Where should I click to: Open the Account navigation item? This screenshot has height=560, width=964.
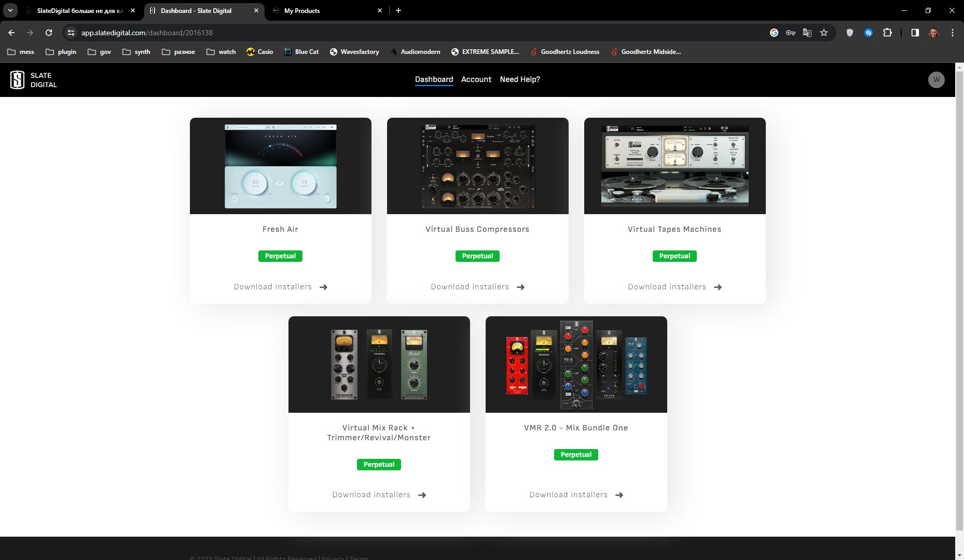pyautogui.click(x=476, y=79)
